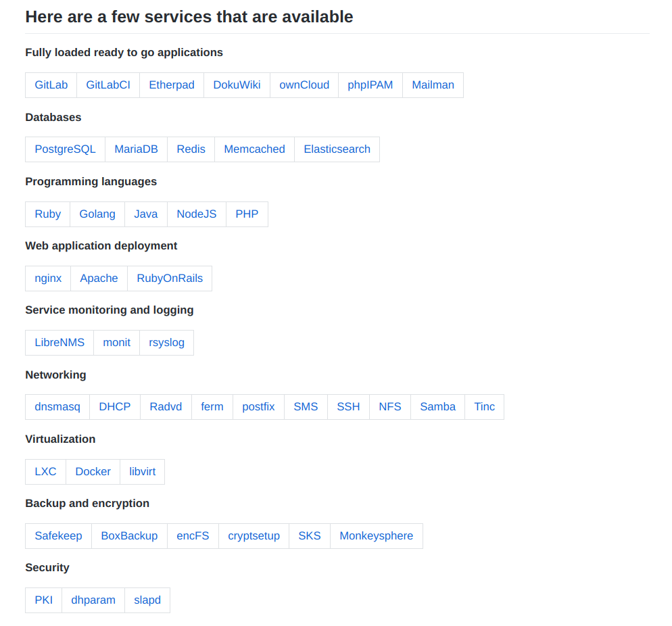The width and height of the screenshot is (672, 626).
Task: Open the postfix link
Action: click(258, 406)
